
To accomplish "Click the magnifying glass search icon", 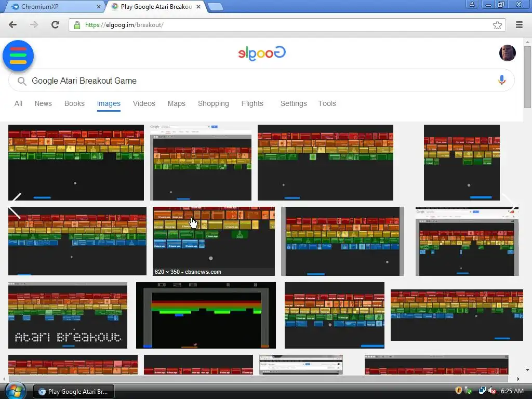I will pos(22,81).
